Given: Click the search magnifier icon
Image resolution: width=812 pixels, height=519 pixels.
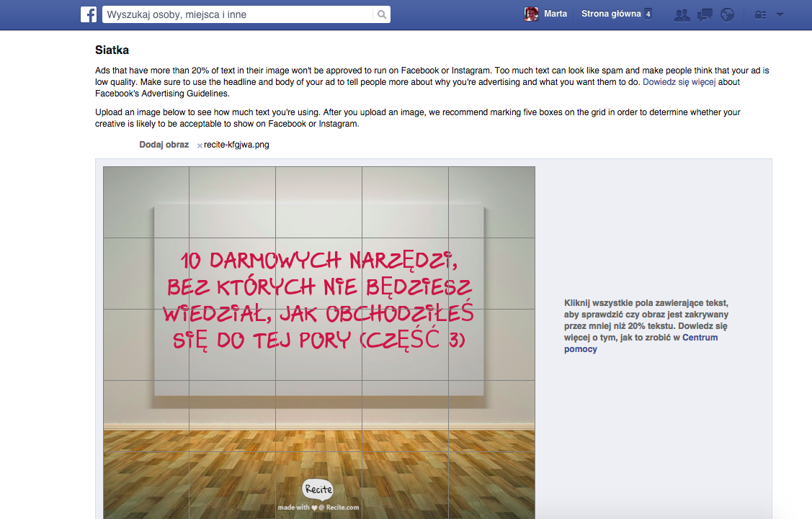Looking at the screenshot, I should coord(381,14).
